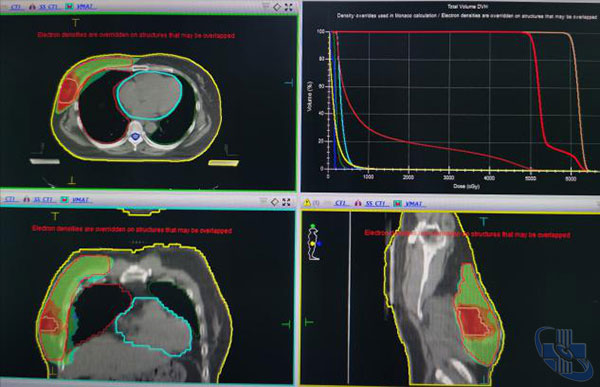Click the vertical slice line in the sagittal panel
The width and height of the screenshot is (600, 387).
click(349, 297)
